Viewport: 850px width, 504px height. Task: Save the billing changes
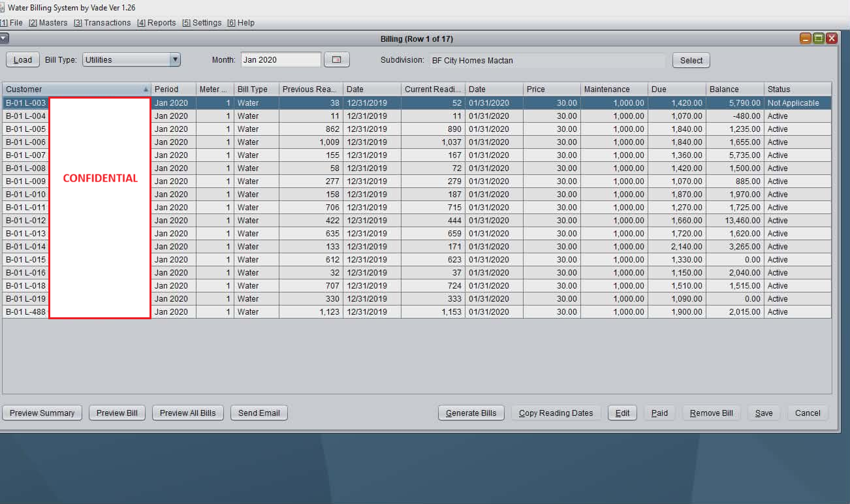tap(764, 413)
